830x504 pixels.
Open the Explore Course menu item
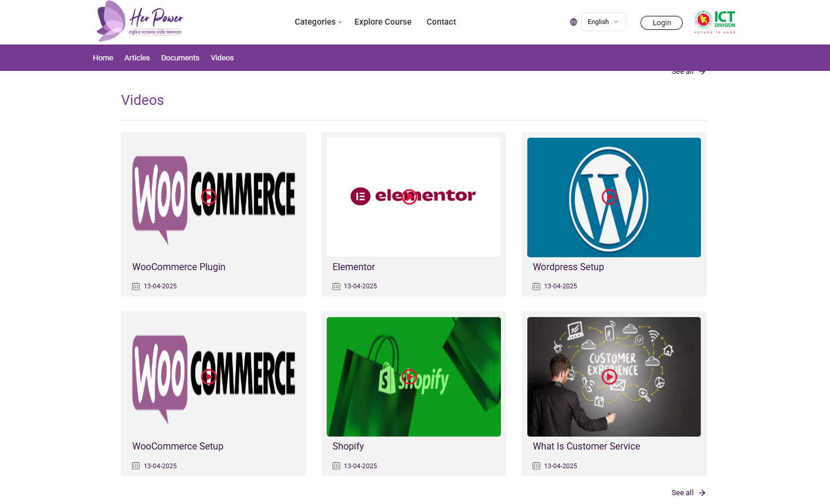(x=382, y=22)
